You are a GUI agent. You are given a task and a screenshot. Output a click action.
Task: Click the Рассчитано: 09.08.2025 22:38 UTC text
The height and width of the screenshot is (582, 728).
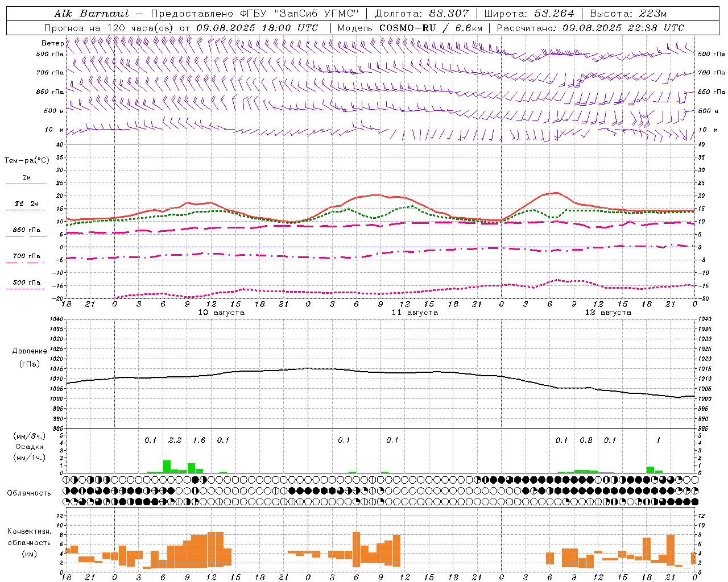coord(590,28)
